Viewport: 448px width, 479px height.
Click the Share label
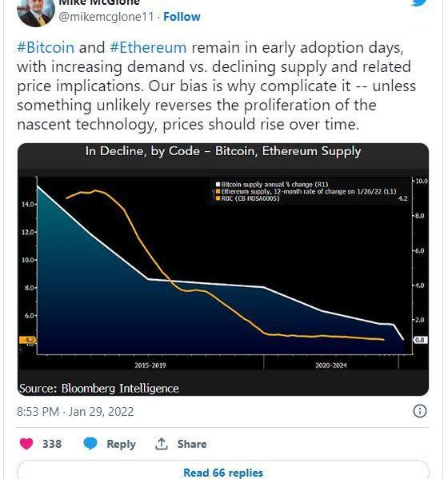tap(192, 444)
